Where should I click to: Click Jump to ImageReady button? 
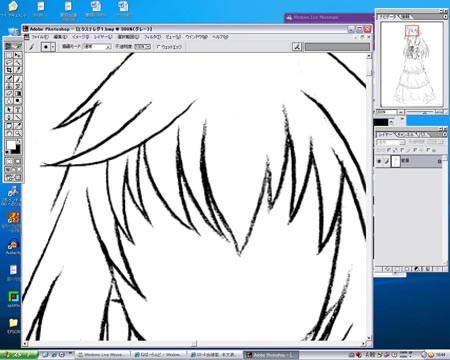(x=13, y=178)
